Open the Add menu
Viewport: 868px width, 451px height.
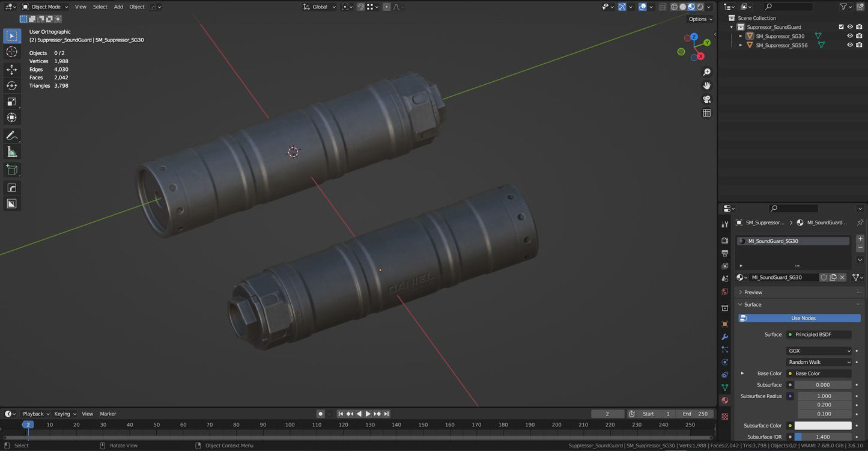pyautogui.click(x=118, y=7)
